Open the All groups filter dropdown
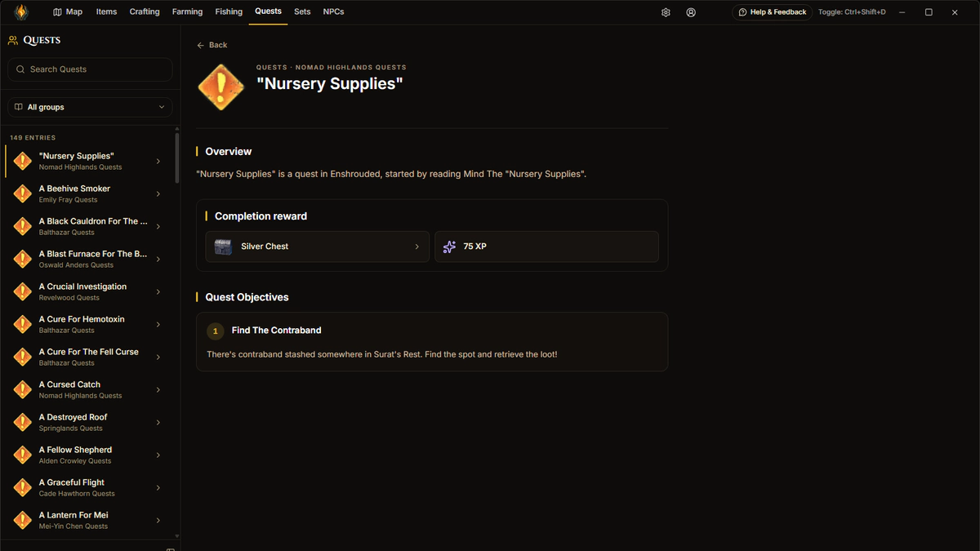The height and width of the screenshot is (551, 980). coord(90,107)
